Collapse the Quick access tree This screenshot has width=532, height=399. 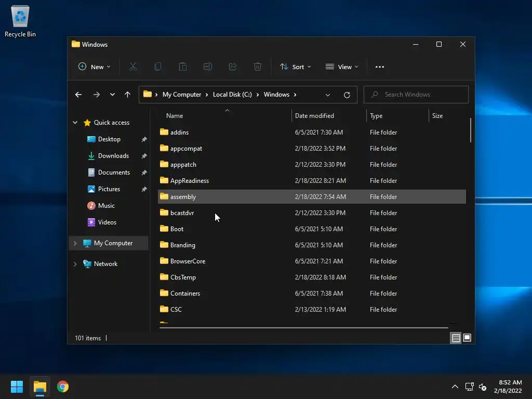(75, 123)
